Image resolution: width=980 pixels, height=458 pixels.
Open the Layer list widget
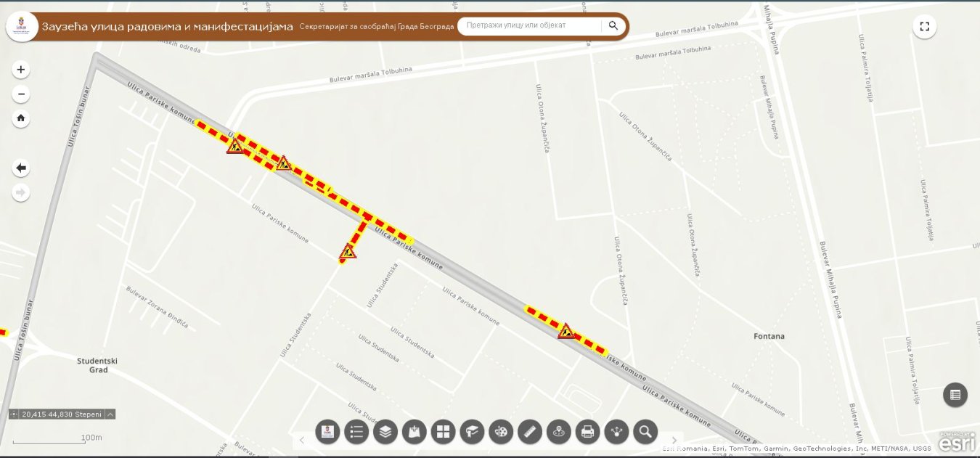click(x=385, y=432)
